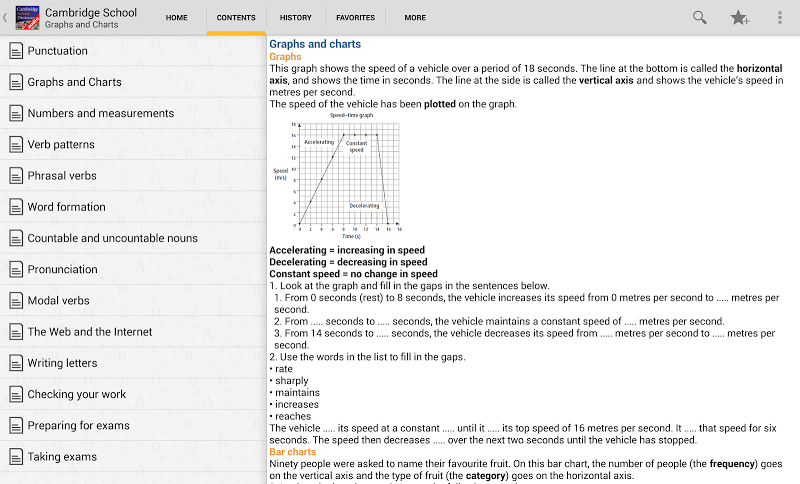Click the document icon beside Modal verbs
This screenshot has height=484, width=800.
[x=15, y=300]
